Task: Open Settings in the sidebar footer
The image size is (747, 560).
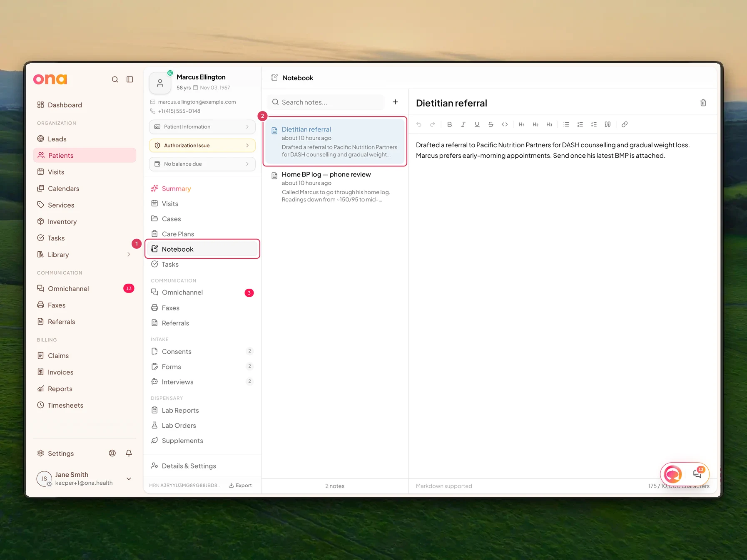Action: [x=55, y=453]
